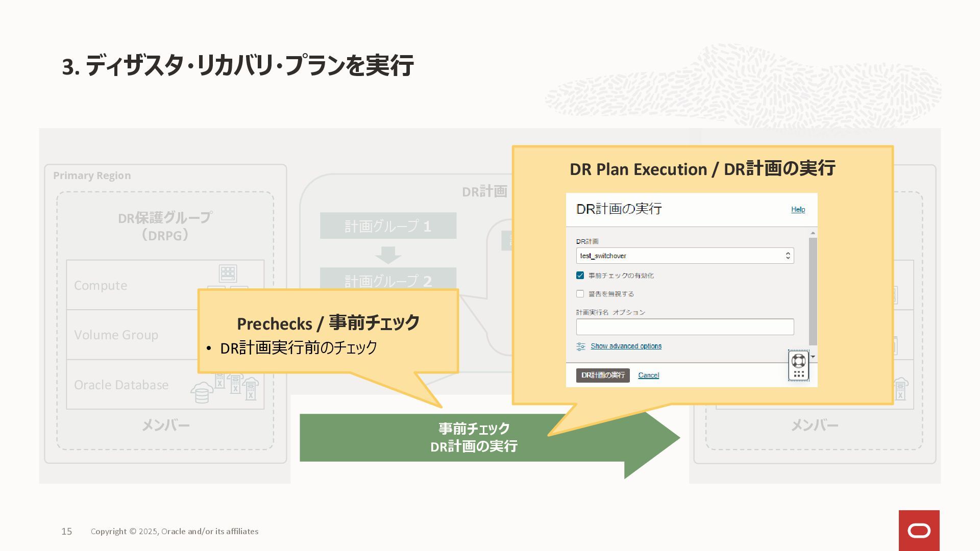Select the 計画グループ 1 box

pos(388,226)
